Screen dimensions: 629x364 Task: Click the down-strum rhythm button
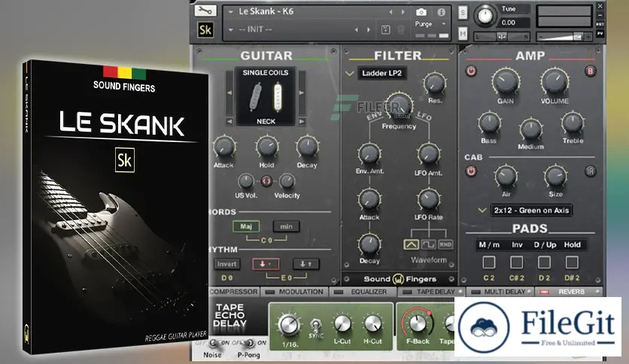click(266, 264)
